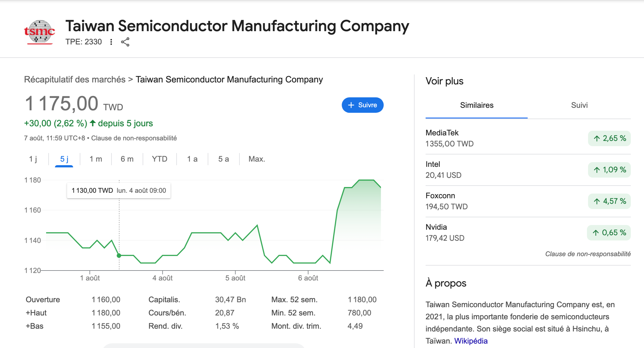Viewport: 644px width, 348px height.
Task: Open the three-dot more options menu
Action: coord(111,42)
